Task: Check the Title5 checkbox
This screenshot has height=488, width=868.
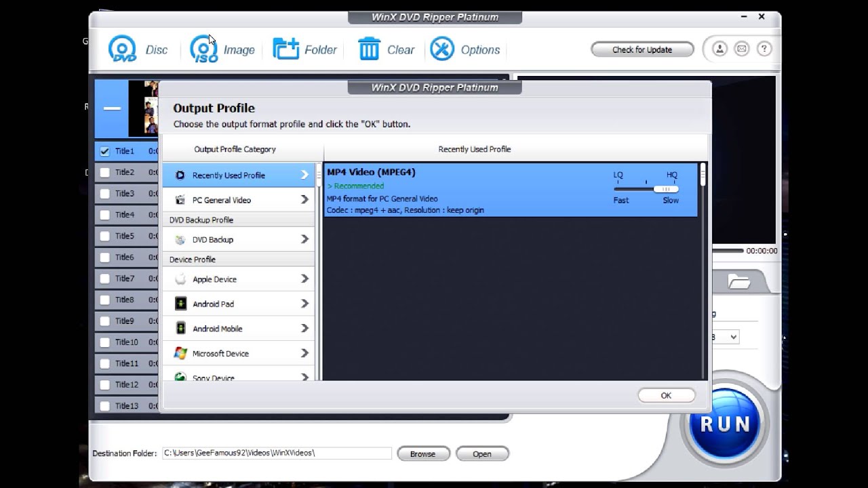Action: [104, 236]
